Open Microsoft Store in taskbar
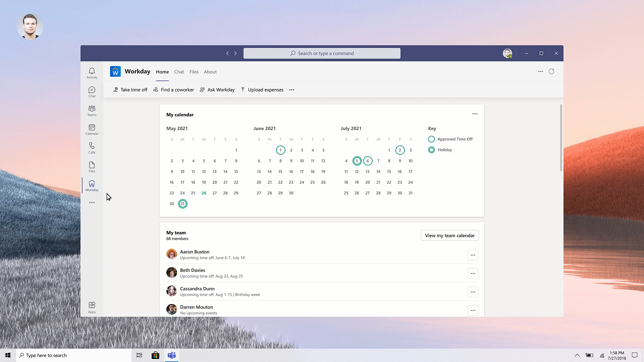This screenshot has width=644, height=362. pyautogui.click(x=155, y=355)
